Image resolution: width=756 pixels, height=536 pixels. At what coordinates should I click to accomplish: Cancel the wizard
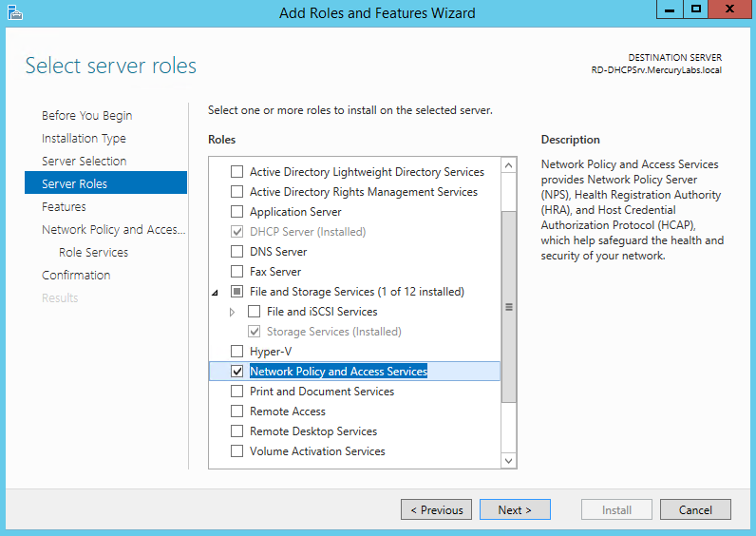695,510
